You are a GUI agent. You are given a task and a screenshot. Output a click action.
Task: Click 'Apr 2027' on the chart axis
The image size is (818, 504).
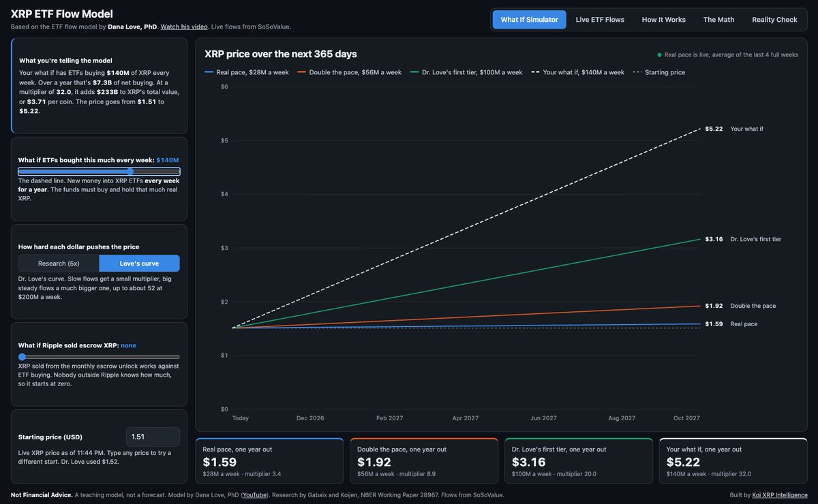click(x=466, y=418)
